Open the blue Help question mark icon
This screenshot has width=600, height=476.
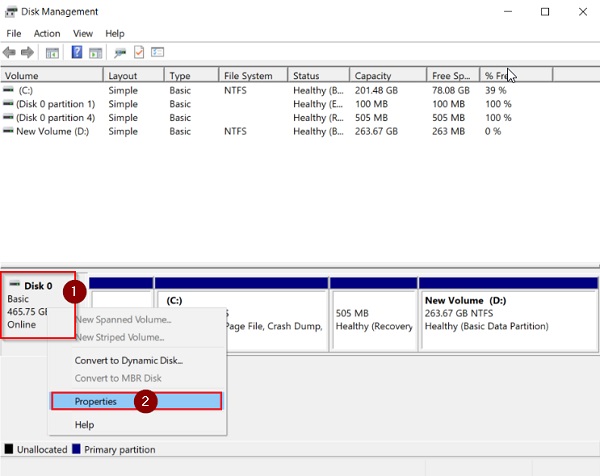click(x=77, y=52)
